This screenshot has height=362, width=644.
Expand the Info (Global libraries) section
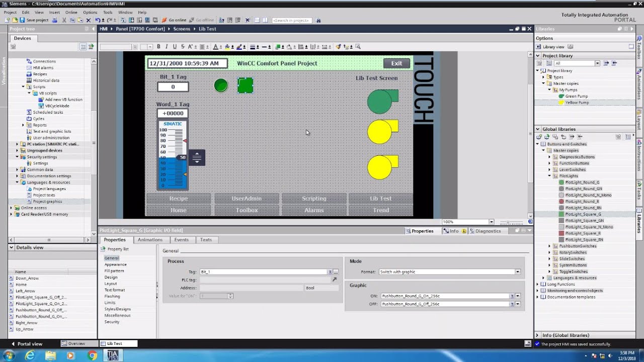[538, 335]
